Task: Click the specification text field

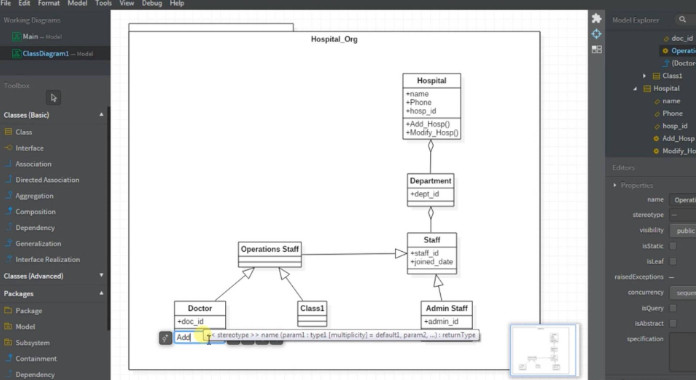Action: (x=683, y=352)
